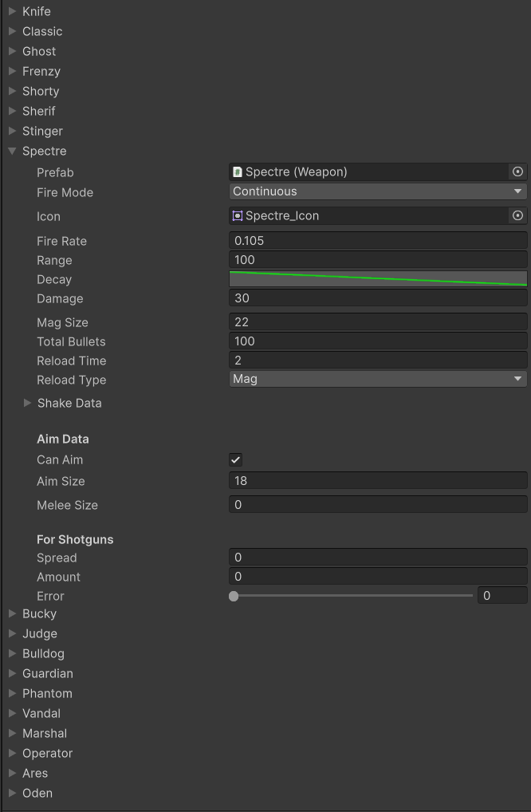Click the Damage field showing 30
This screenshot has height=812, width=531.
coord(379,298)
